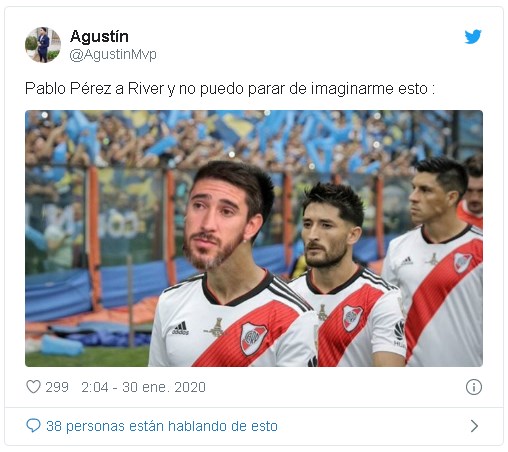Expand the conversation with the right chevron

pos(474,426)
